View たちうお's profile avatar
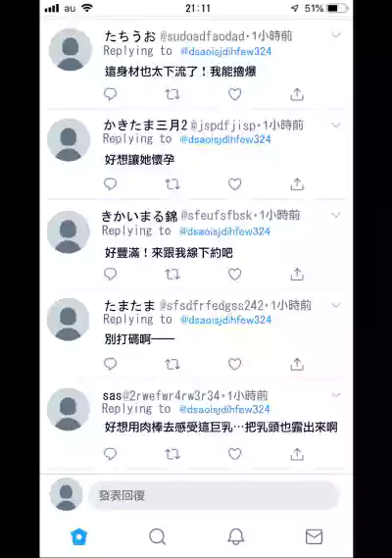Viewport: 392px width, 558px height. coord(71,49)
